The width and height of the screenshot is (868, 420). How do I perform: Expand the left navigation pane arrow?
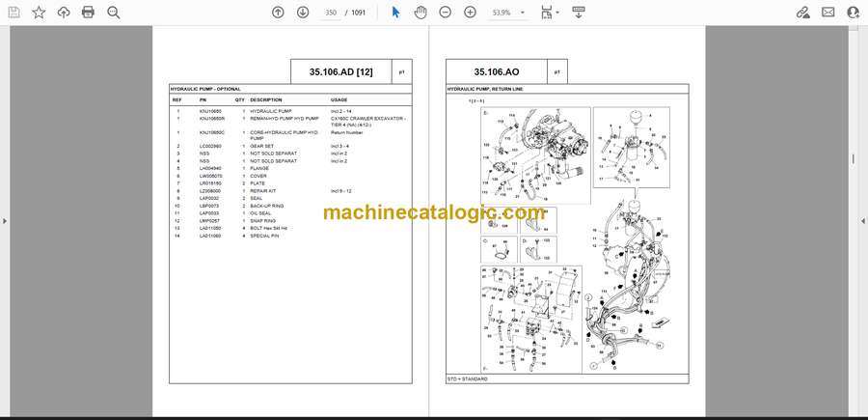click(x=5, y=221)
